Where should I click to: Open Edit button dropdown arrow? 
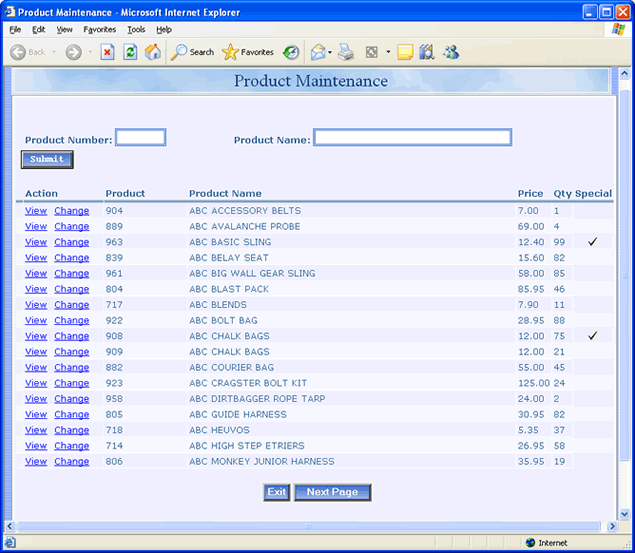pos(388,52)
